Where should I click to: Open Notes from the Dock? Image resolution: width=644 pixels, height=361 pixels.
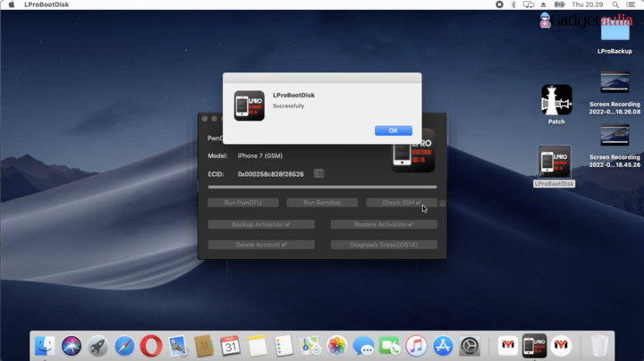(257, 346)
